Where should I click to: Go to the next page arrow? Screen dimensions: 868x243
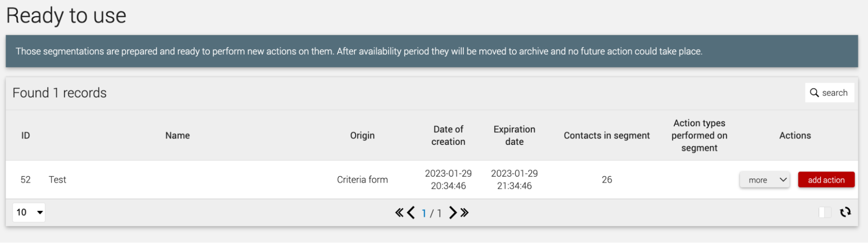point(453,213)
